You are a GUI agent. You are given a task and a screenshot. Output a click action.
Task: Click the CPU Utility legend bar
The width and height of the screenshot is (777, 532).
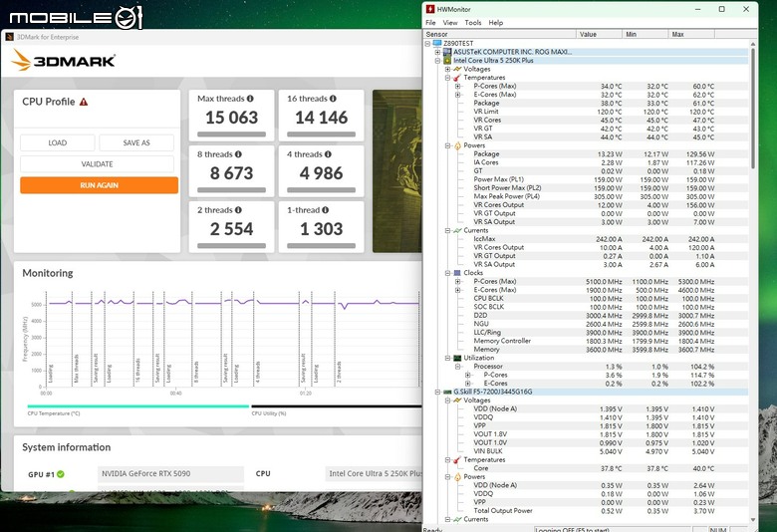point(337,406)
